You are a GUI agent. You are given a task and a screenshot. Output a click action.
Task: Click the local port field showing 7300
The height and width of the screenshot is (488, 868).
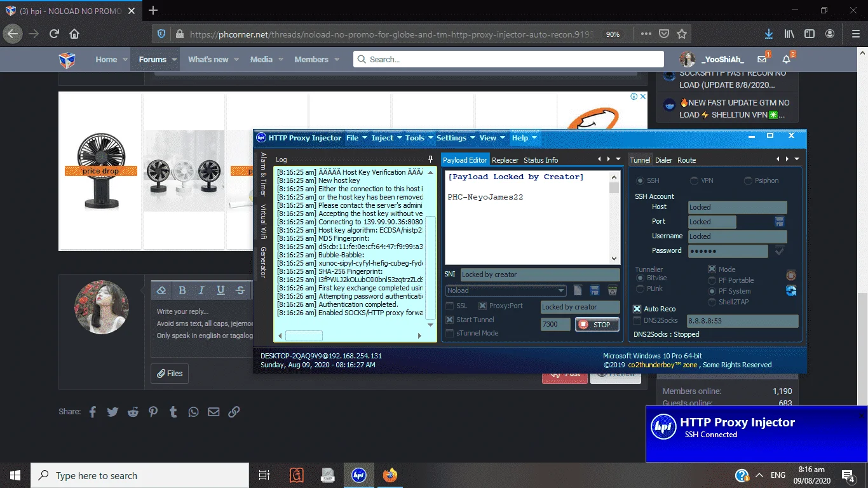[555, 325]
